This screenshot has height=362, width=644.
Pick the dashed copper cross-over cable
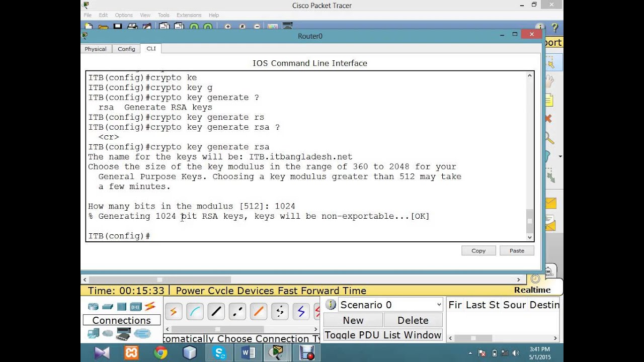[x=237, y=312]
